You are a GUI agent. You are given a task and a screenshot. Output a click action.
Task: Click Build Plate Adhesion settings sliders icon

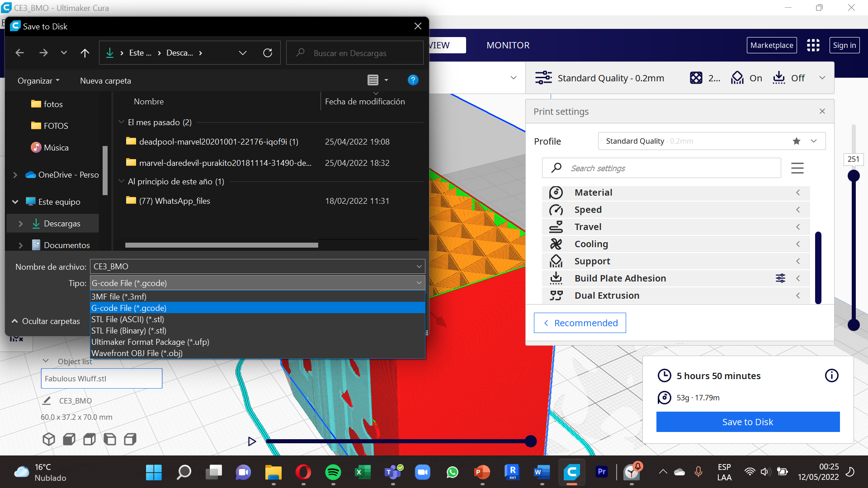[780, 278]
